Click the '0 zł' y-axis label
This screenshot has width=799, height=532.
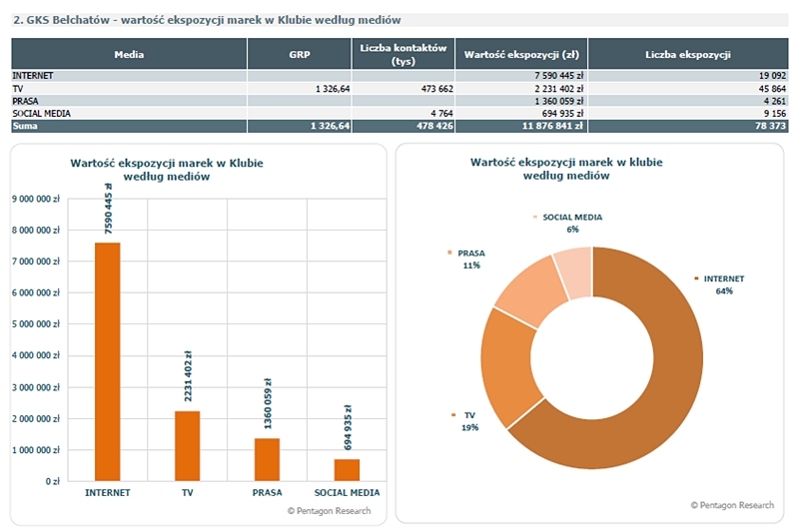click(53, 481)
